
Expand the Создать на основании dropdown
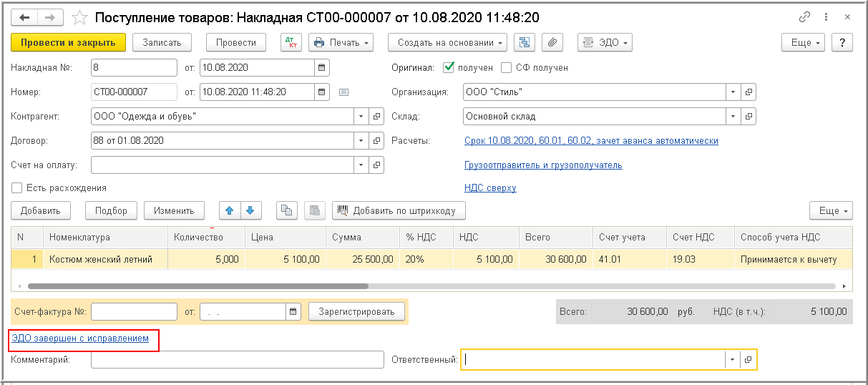click(x=448, y=42)
